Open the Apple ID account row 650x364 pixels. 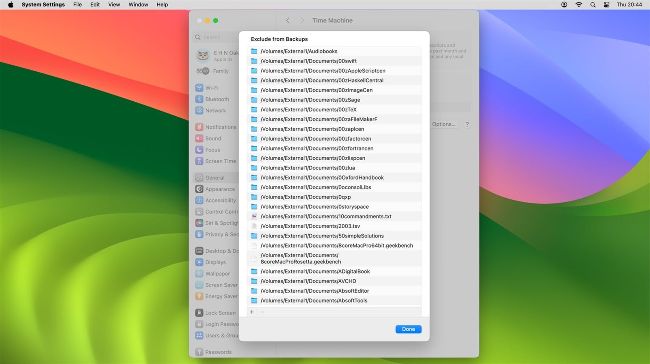pyautogui.click(x=216, y=56)
